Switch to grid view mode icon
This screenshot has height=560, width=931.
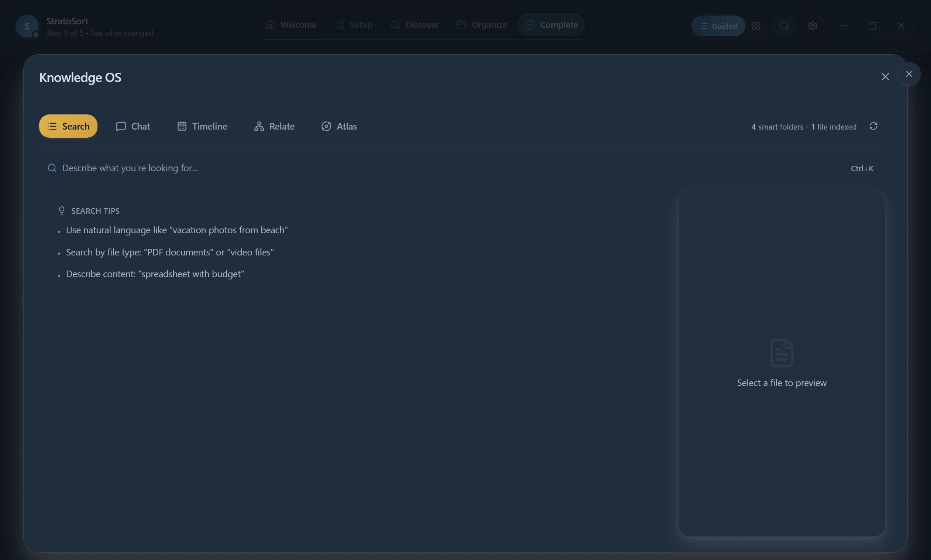pos(756,26)
